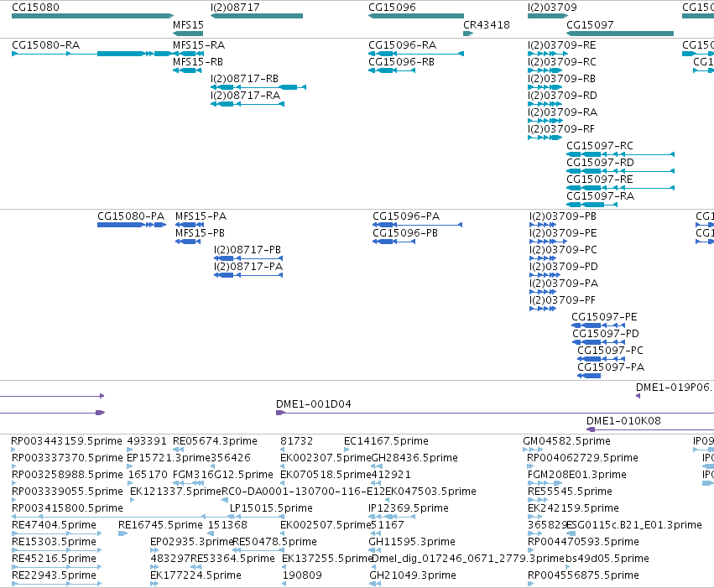
Task: Click the l(2)03709-PC protein label
Action: click(563, 250)
